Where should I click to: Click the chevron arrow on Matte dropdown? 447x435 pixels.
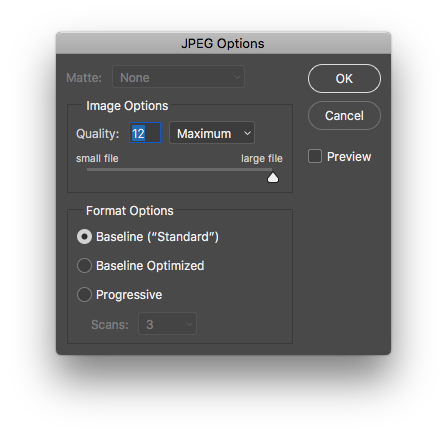[x=237, y=77]
